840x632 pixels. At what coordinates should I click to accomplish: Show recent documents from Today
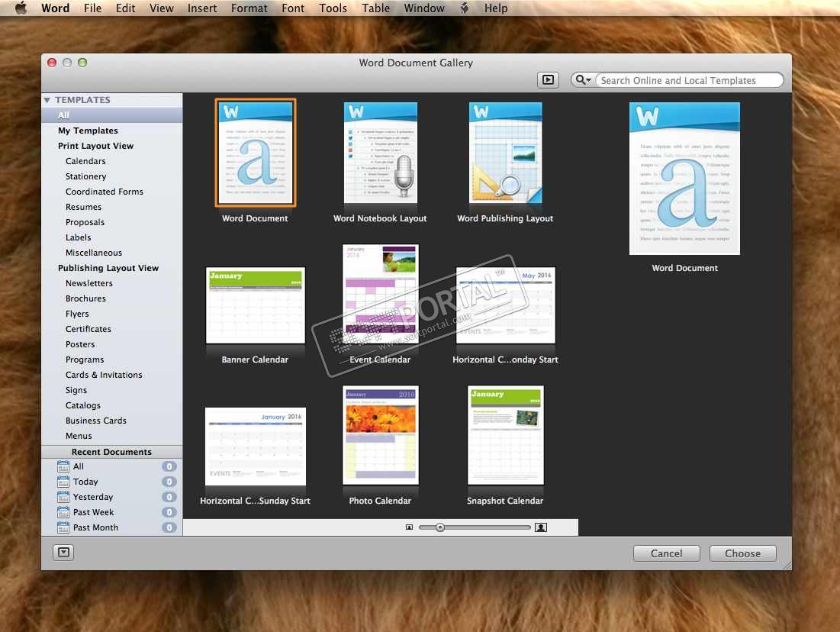coord(112,482)
